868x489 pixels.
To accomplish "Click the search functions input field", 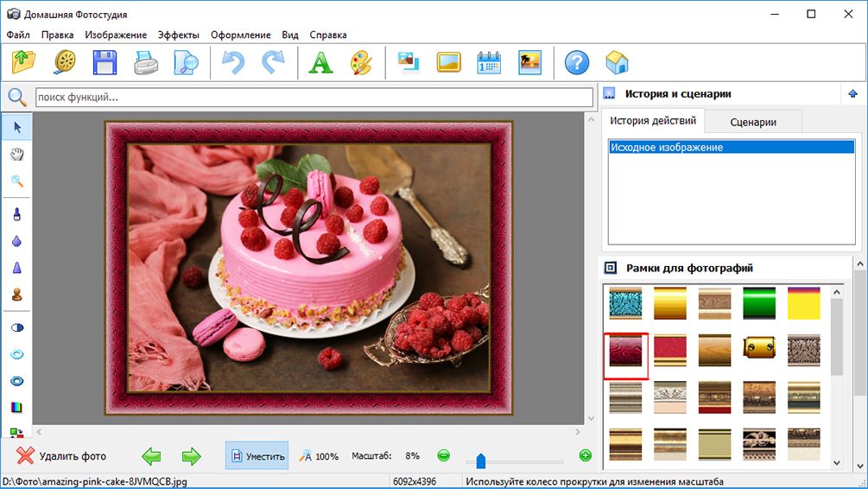I will (314, 98).
